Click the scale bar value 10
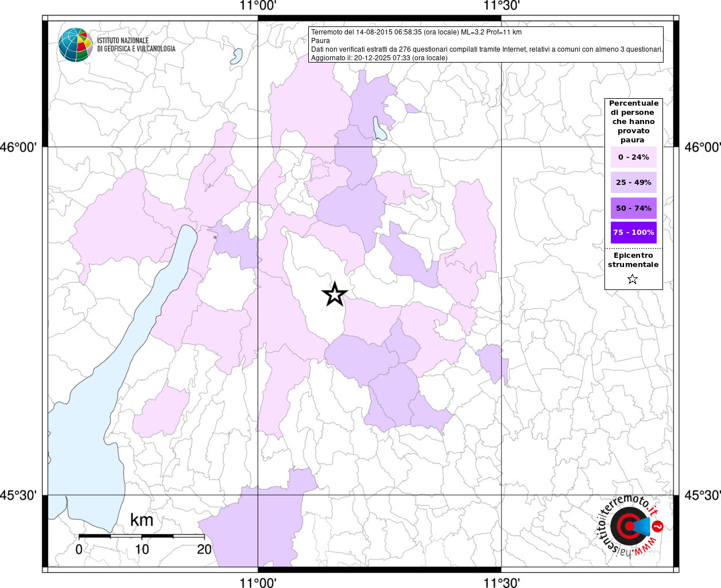This screenshot has width=721, height=588. coord(142,549)
